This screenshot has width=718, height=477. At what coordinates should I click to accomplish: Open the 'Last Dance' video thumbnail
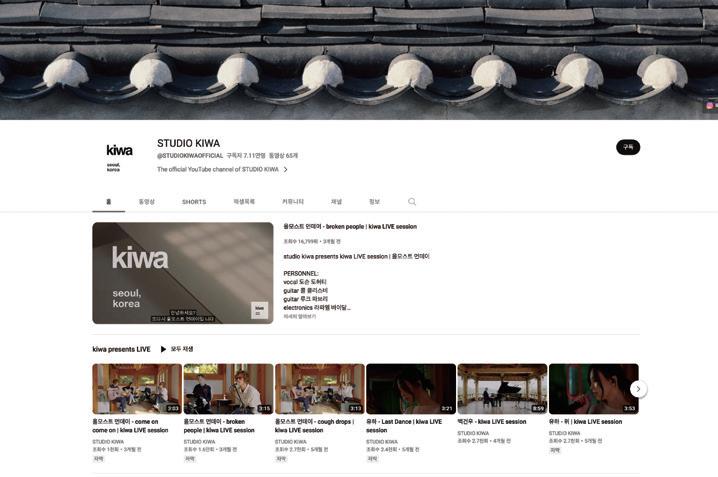click(x=411, y=389)
